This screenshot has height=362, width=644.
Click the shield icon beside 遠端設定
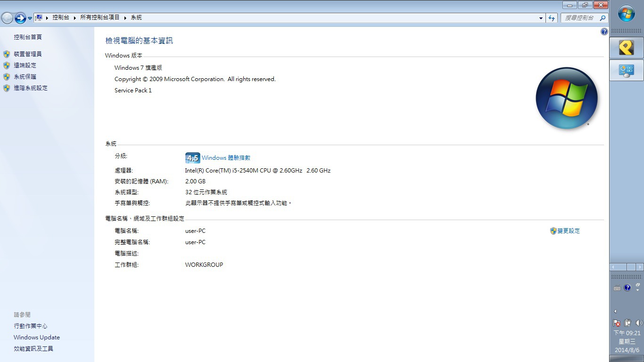pos(7,66)
